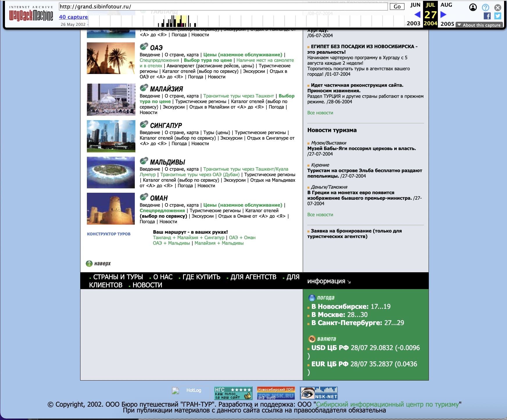This screenshot has width=507, height=420.
Task: Select year 2003 in the timeline
Action: 413,24
